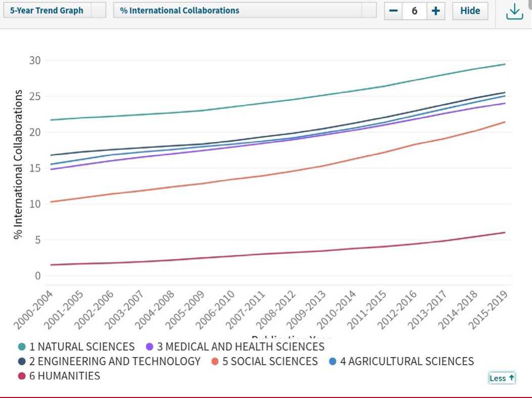Screen dimensions: 532x398
Task: Click the Social Sciences legend color dot
Action: [215, 362]
